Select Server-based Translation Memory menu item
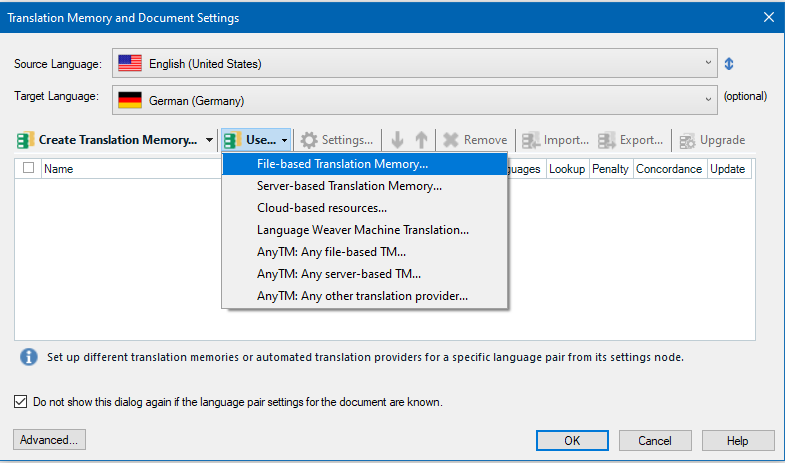 tap(364, 186)
